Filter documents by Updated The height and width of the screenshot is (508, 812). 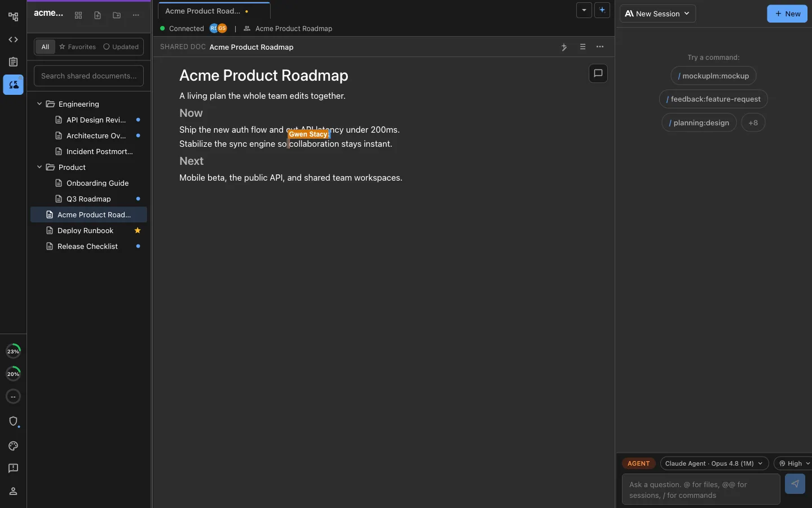[121, 47]
